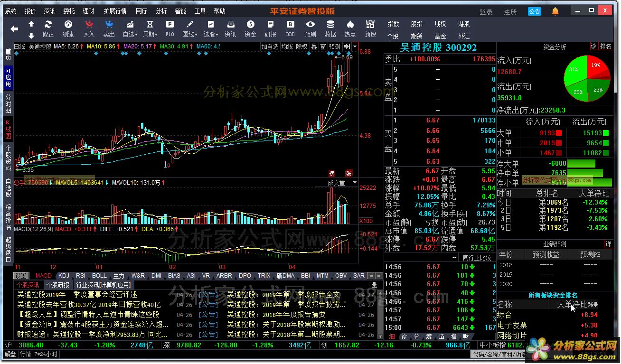Click 诊 diagnosis button in 资金分析 header
Screen dimensions: 621x364
[x=593, y=47]
